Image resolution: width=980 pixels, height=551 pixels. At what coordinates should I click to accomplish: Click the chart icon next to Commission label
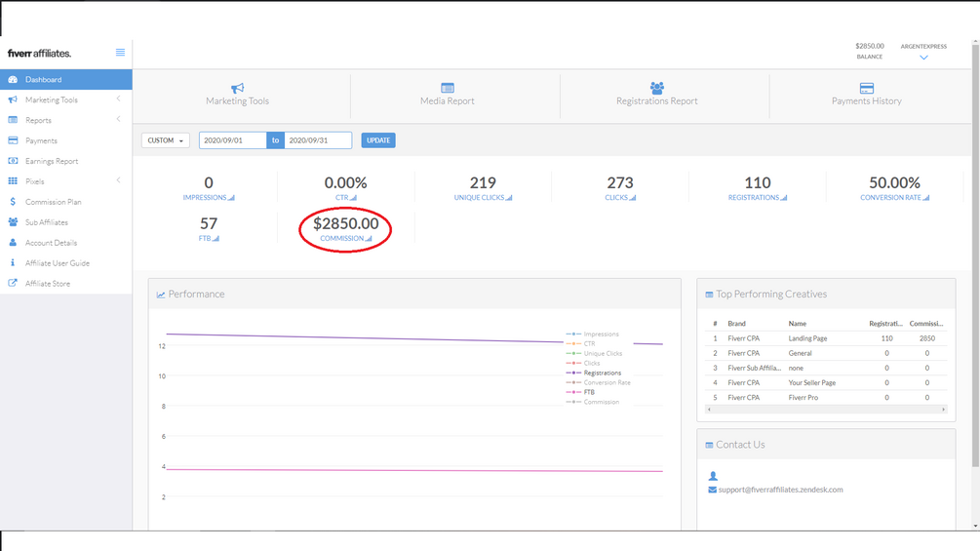pyautogui.click(x=369, y=238)
